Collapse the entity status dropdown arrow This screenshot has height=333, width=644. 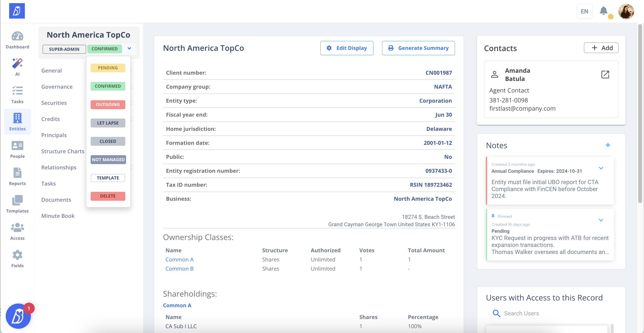(x=129, y=48)
